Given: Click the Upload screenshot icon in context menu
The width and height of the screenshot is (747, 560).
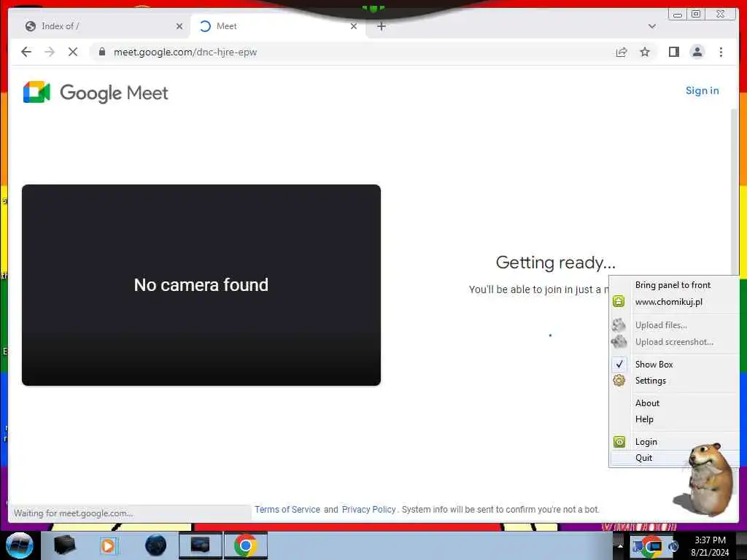Looking at the screenshot, I should pyautogui.click(x=619, y=341).
